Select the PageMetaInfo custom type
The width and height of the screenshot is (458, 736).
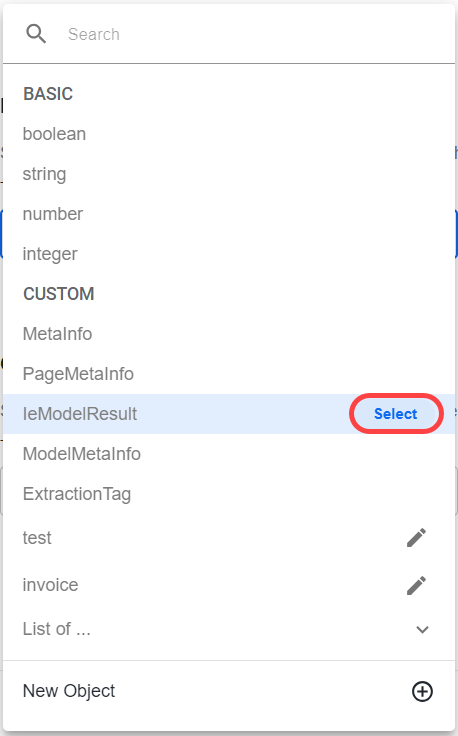[x=229, y=374]
